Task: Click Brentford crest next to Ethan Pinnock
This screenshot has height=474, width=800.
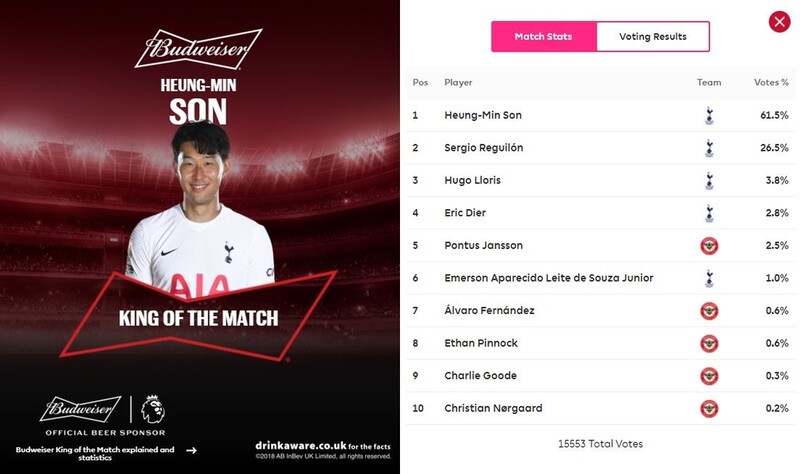Action: coord(709,343)
